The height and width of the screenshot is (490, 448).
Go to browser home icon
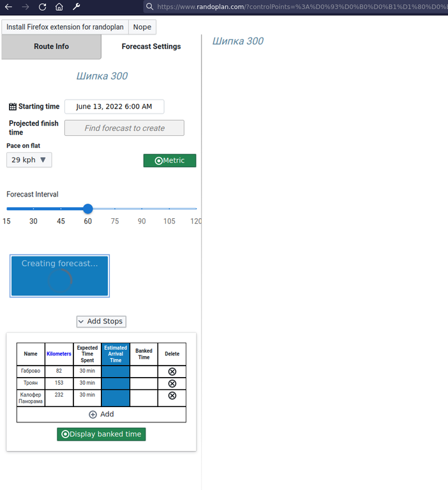59,7
